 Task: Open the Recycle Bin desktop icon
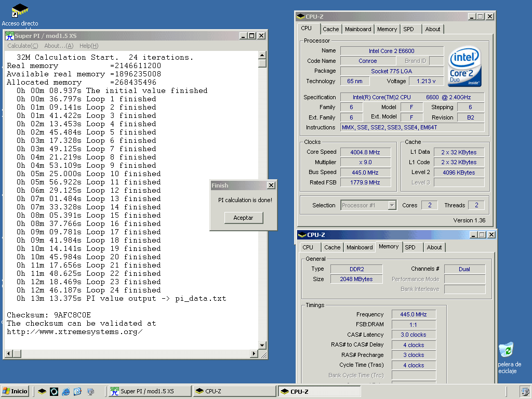tap(506, 350)
